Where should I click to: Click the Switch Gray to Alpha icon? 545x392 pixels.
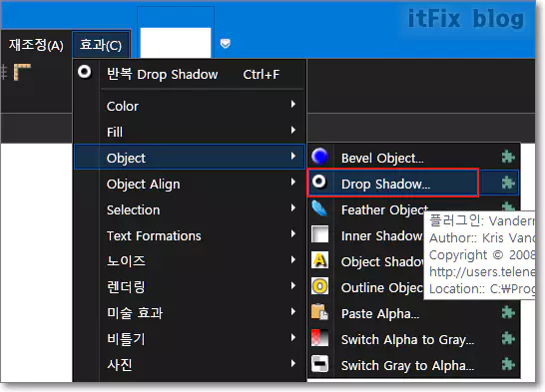[319, 363]
